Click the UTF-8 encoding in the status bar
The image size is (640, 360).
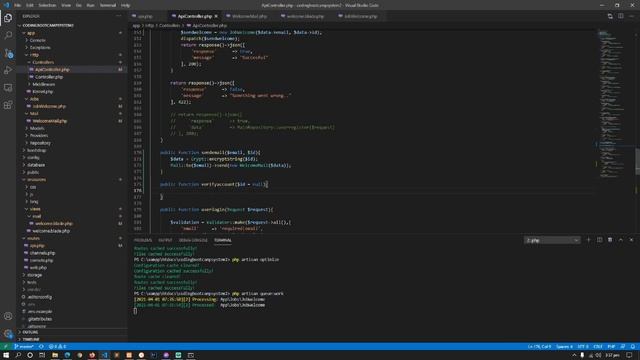pos(583,347)
